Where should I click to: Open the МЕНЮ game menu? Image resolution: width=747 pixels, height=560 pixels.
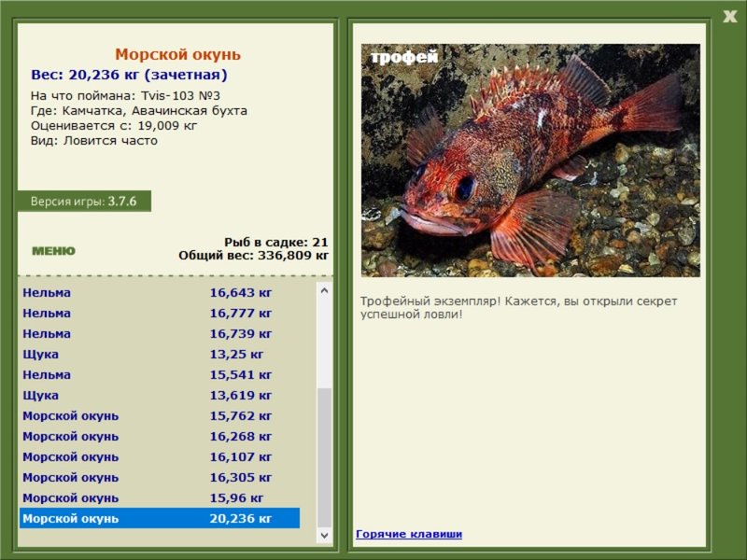point(53,251)
